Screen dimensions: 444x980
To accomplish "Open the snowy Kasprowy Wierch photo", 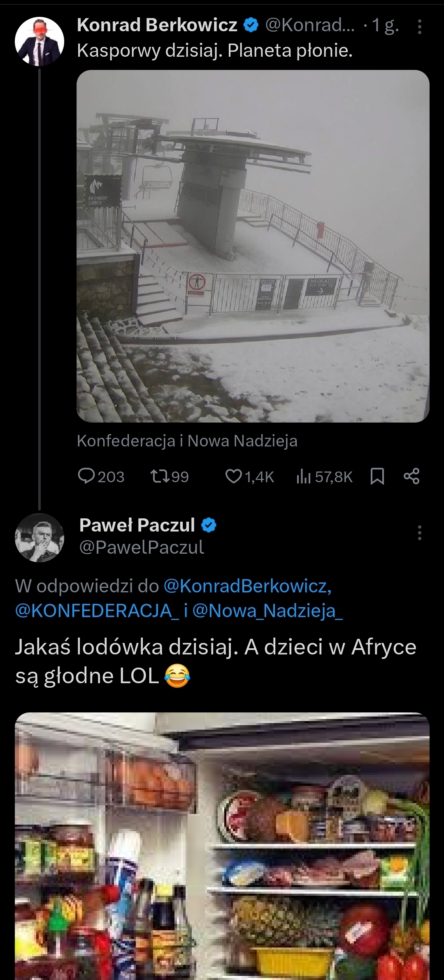I will click(253, 246).
